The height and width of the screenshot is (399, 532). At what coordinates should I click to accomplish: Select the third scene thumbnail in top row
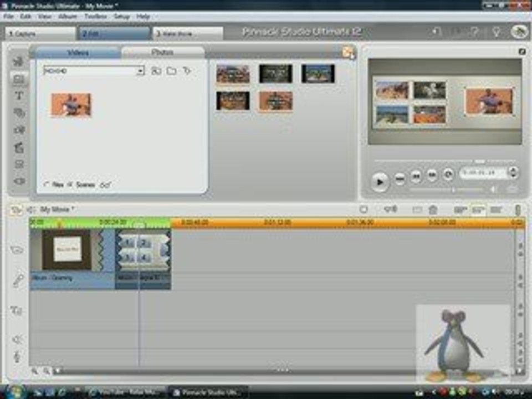coord(318,74)
